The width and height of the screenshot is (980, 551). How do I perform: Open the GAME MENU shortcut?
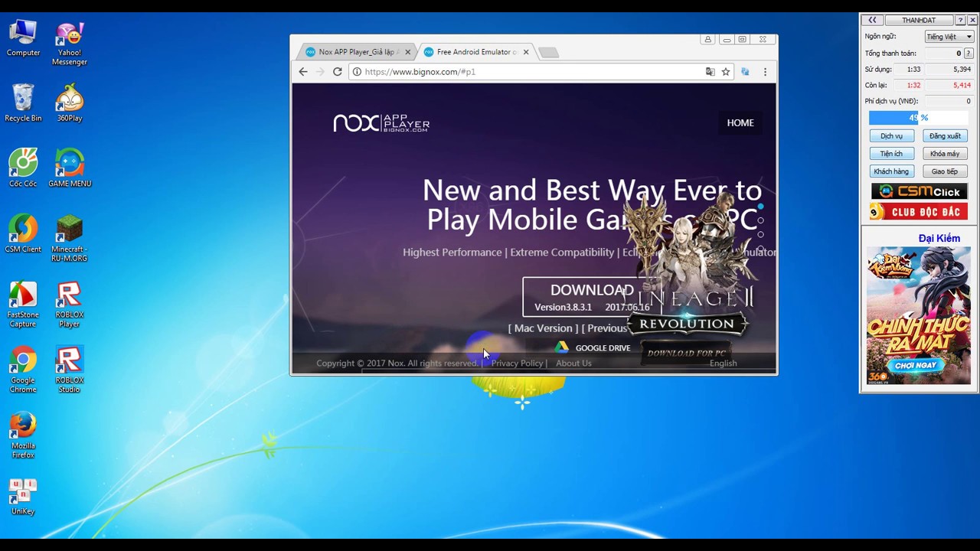coord(70,168)
